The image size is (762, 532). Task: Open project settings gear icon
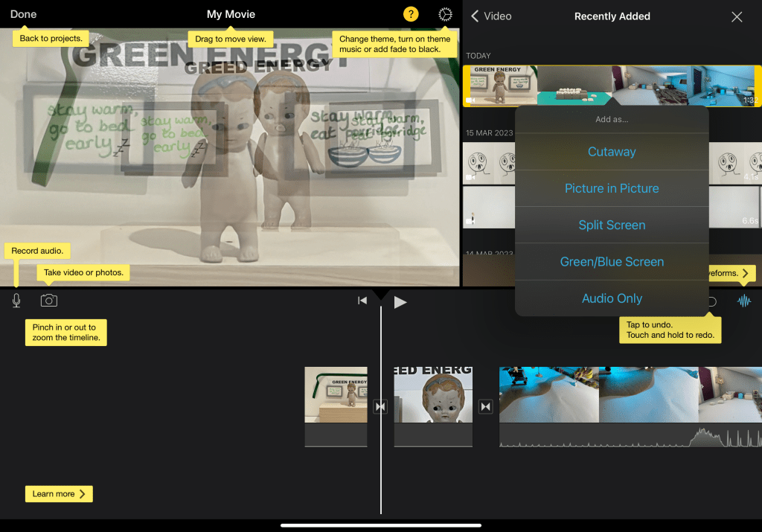point(445,15)
